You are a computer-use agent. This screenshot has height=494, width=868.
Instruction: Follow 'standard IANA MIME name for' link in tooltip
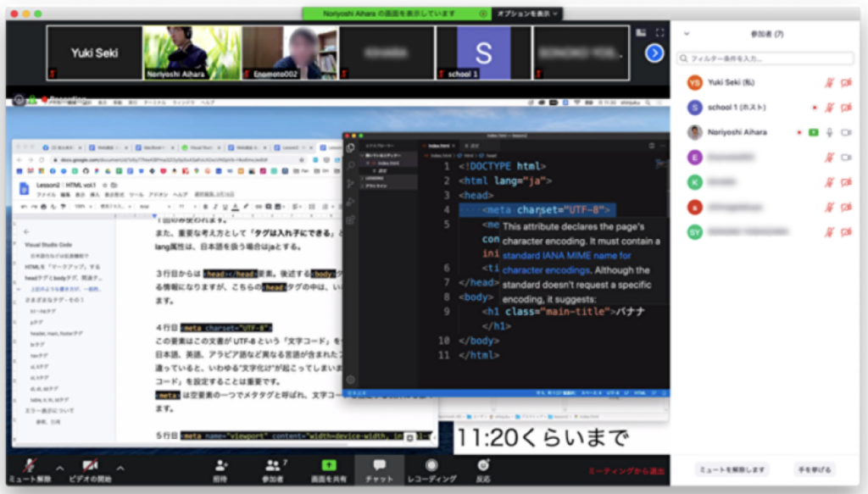(x=566, y=256)
